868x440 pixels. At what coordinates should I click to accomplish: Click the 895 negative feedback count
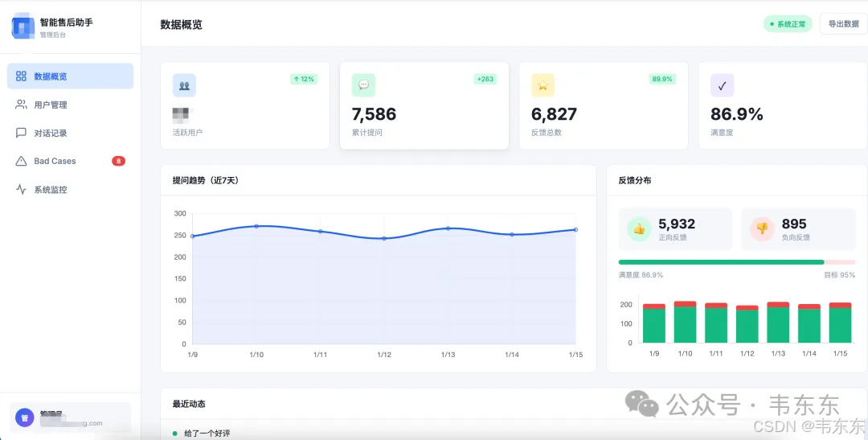coord(794,224)
